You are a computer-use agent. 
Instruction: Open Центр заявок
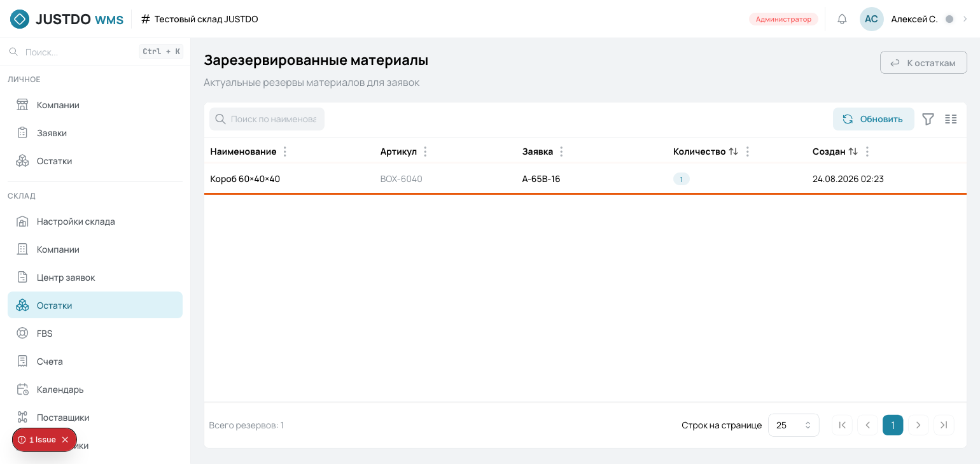pyautogui.click(x=95, y=278)
